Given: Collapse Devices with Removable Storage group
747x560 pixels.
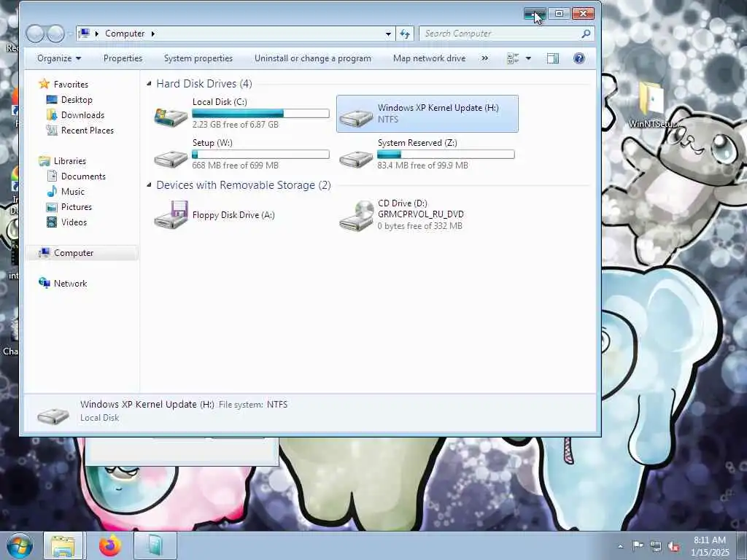Looking at the screenshot, I should coord(149,184).
